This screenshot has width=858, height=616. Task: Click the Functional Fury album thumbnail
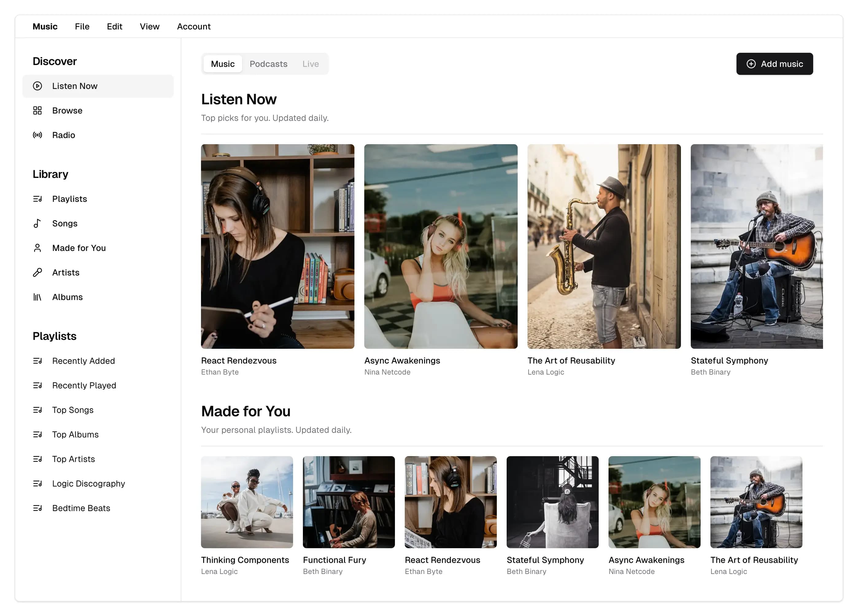pyautogui.click(x=349, y=502)
